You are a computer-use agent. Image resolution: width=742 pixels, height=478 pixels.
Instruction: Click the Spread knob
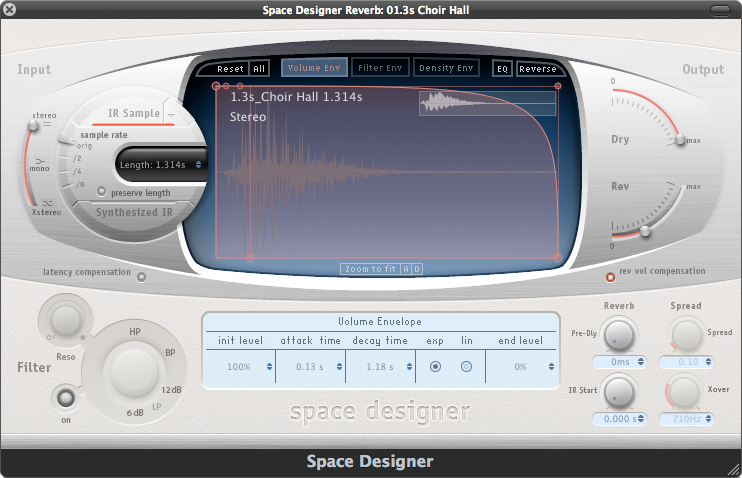(x=685, y=334)
